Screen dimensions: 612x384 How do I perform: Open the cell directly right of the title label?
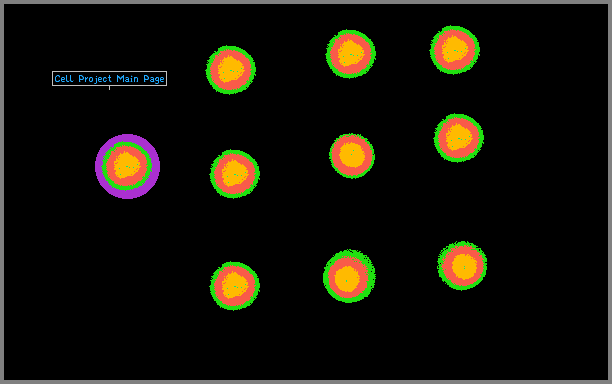[231, 70]
